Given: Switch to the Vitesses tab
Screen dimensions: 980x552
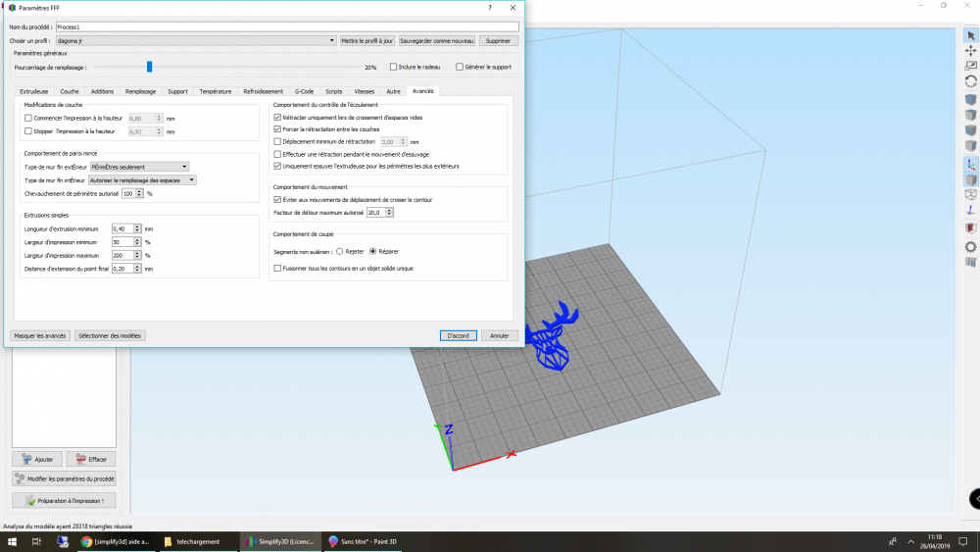Looking at the screenshot, I should [x=365, y=91].
